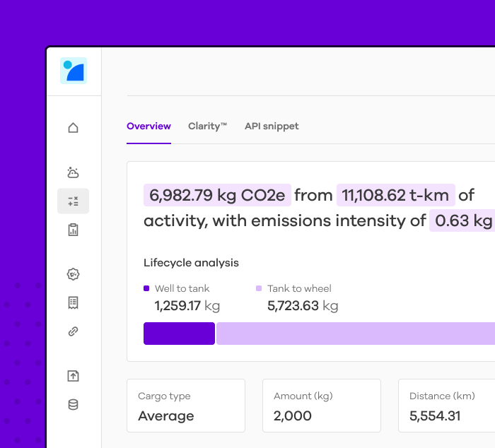Open the API snippet tab

272,126
